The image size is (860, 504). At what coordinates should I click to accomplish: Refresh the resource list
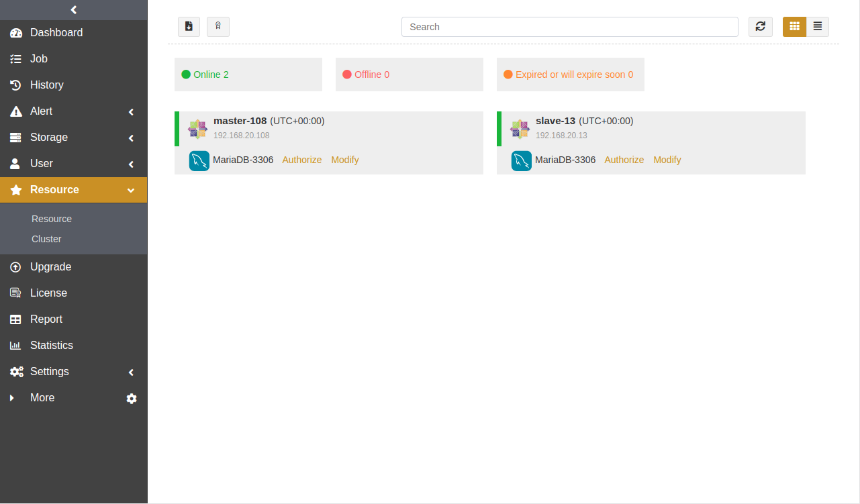pos(761,27)
